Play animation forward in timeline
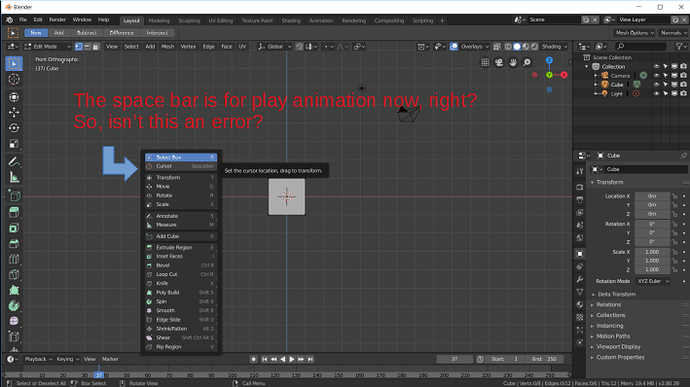This screenshot has height=387, width=690. (x=292, y=359)
